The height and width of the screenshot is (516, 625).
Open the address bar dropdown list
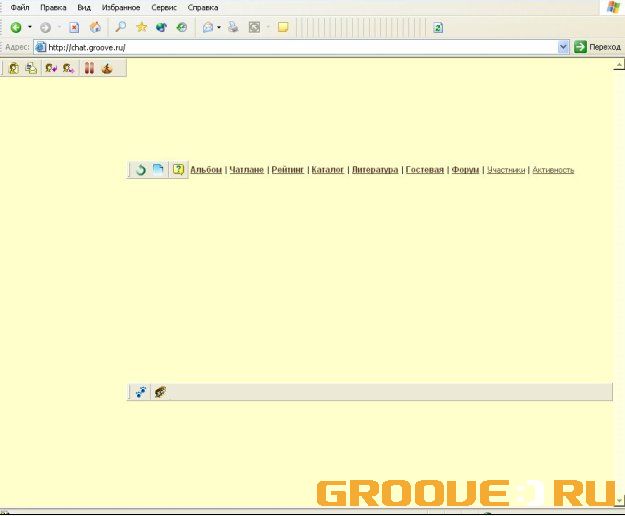pyautogui.click(x=564, y=46)
